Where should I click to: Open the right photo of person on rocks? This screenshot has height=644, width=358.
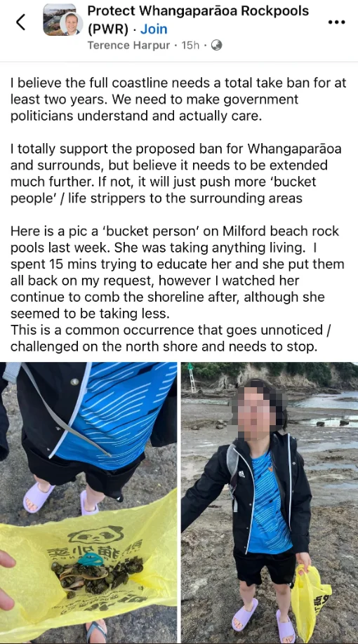coord(270,503)
